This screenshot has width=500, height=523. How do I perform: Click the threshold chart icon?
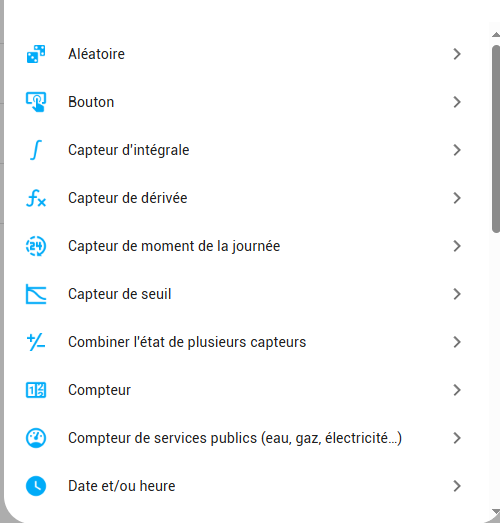click(36, 294)
